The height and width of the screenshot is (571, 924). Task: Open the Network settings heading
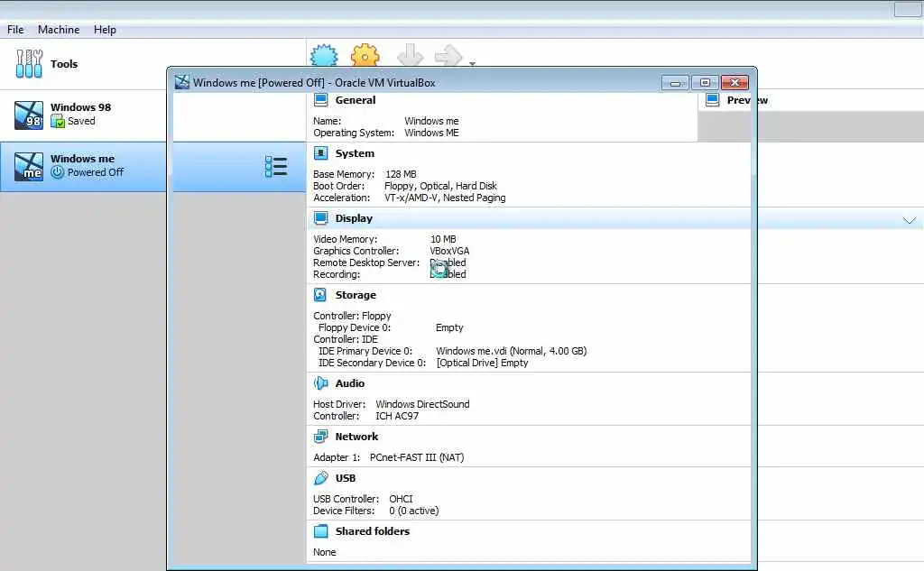click(x=356, y=437)
